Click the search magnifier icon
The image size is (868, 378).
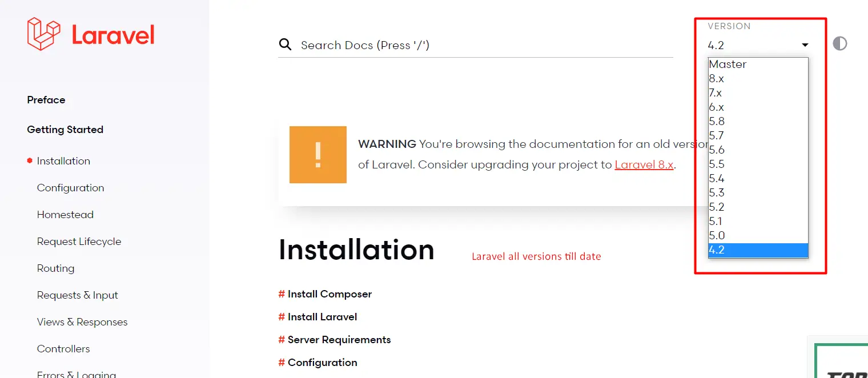coord(285,44)
